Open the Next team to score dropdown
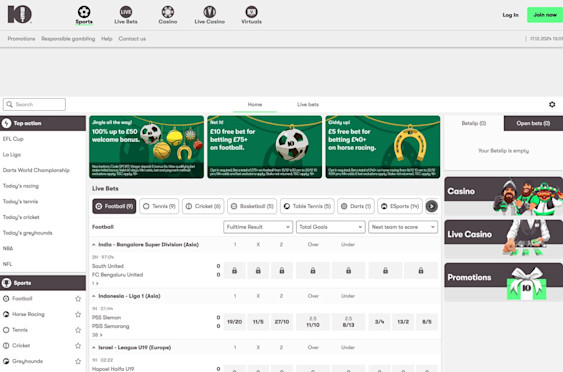This screenshot has height=372, width=563. (x=403, y=227)
